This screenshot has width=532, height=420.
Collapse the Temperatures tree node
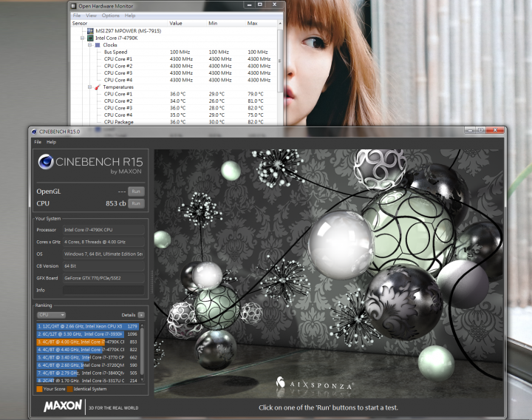[90, 87]
